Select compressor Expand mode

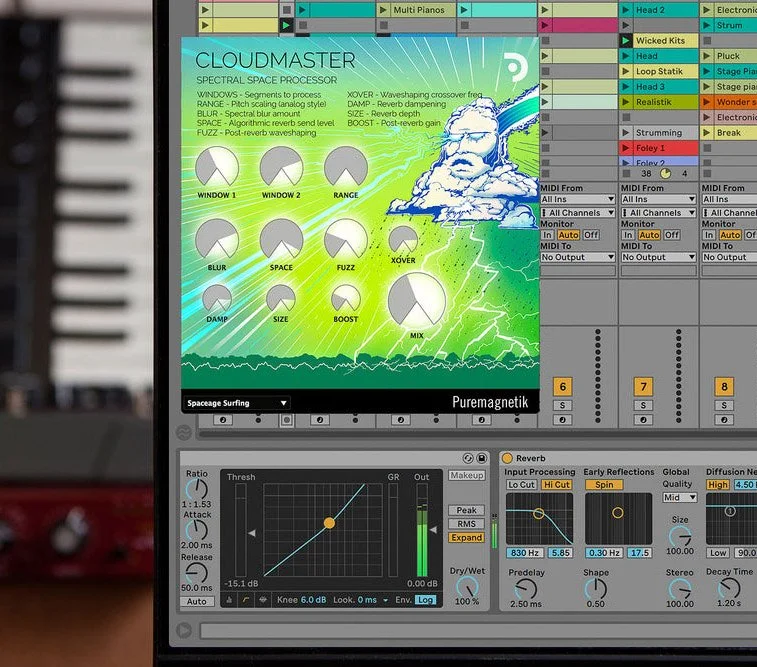[466, 538]
